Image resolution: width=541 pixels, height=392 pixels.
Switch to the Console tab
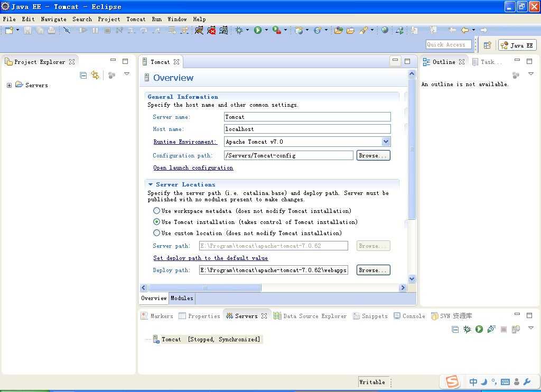tap(409, 316)
